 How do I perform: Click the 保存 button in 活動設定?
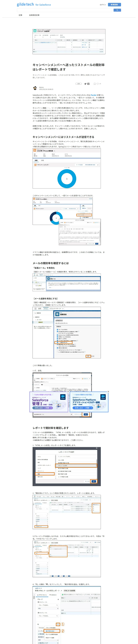click(x=88, y=356)
